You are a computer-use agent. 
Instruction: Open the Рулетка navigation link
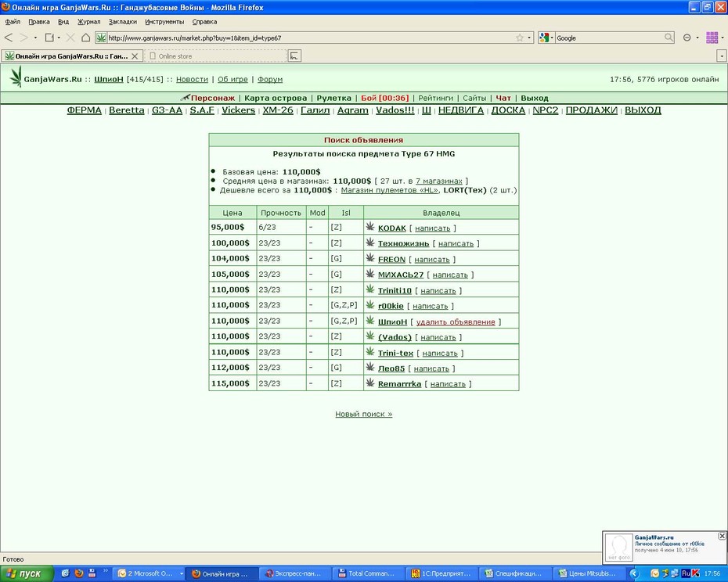click(x=333, y=98)
